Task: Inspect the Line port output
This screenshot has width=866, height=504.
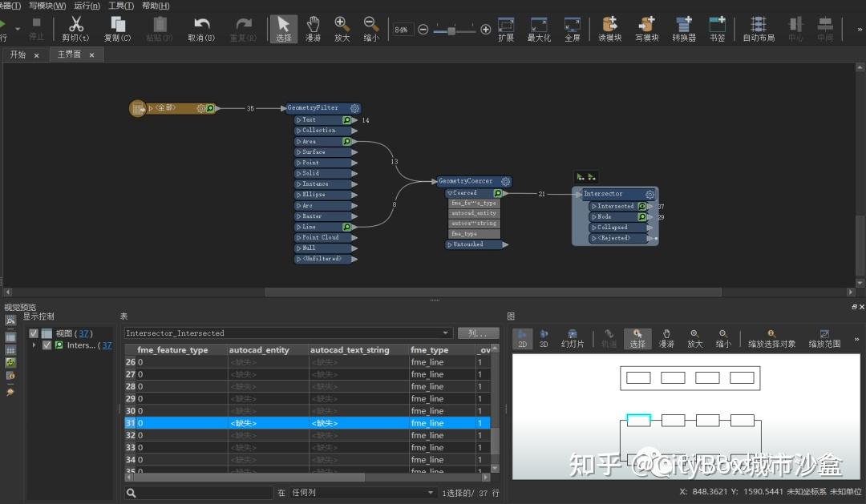Action: (x=347, y=227)
